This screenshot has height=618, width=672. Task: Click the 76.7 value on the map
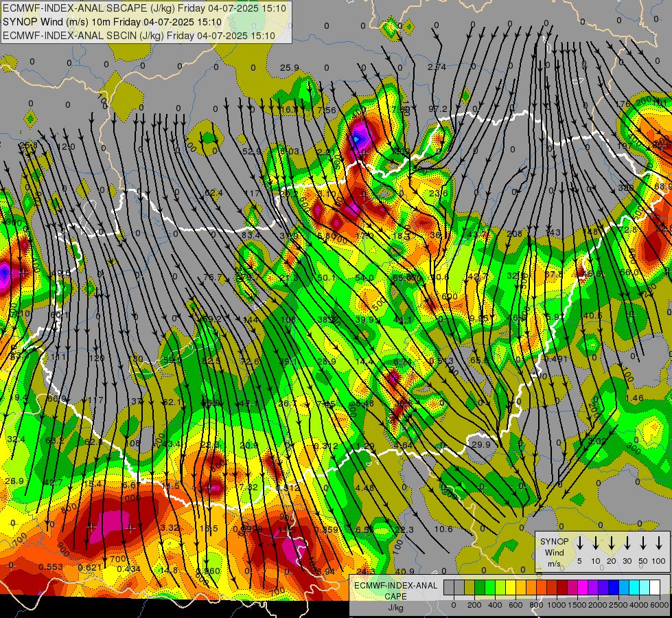[x=213, y=277]
